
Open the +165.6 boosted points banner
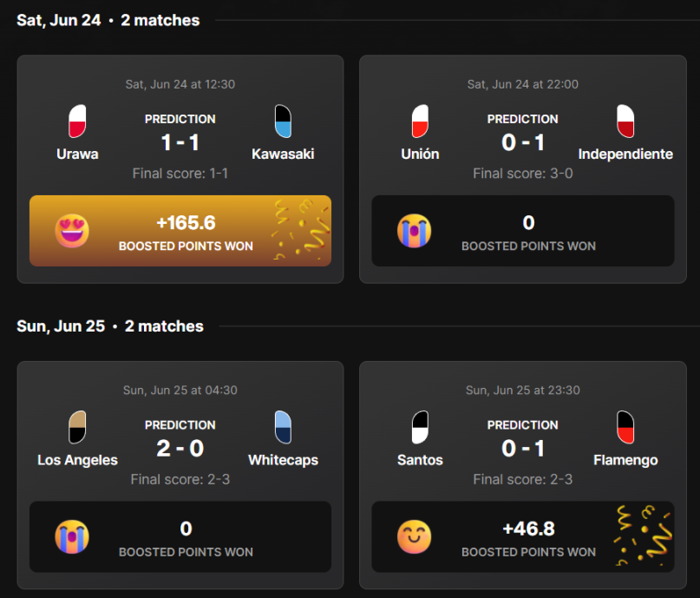pos(180,231)
